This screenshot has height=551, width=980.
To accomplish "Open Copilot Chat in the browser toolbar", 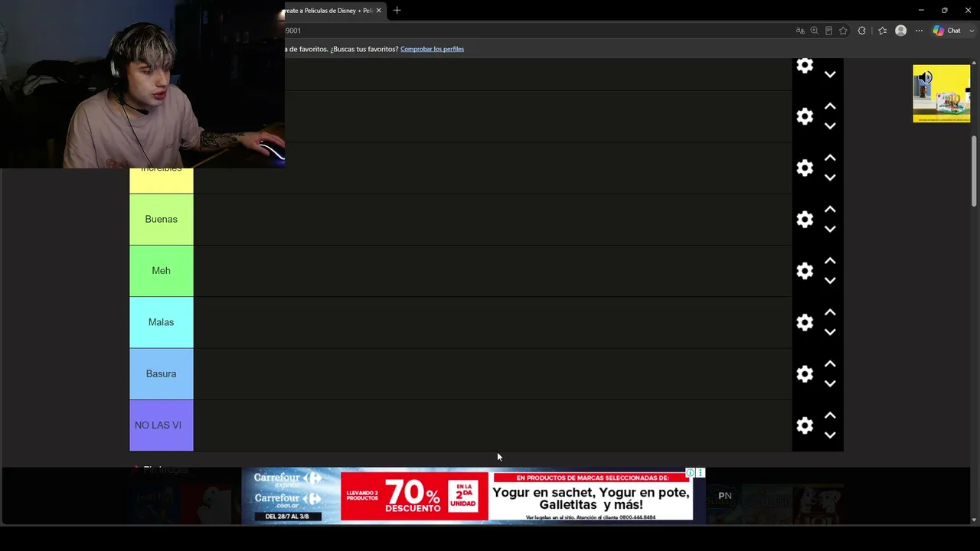I will 947,31.
